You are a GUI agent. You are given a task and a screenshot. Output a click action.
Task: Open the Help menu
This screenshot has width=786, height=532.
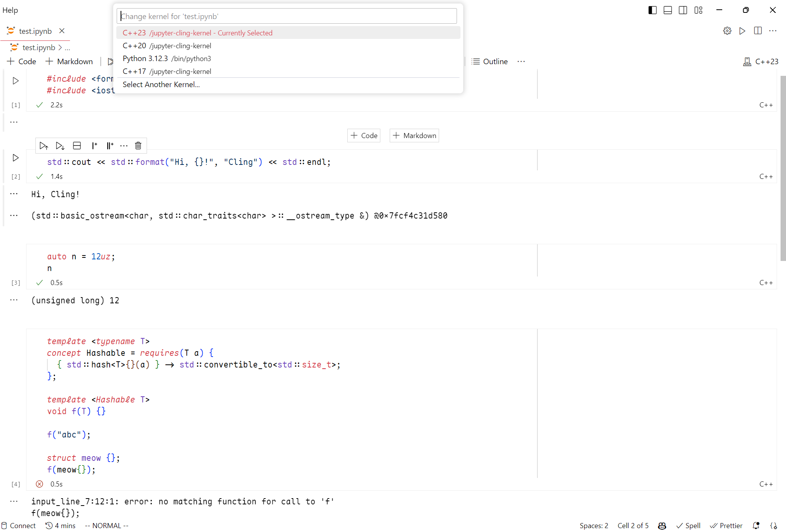tap(10, 10)
